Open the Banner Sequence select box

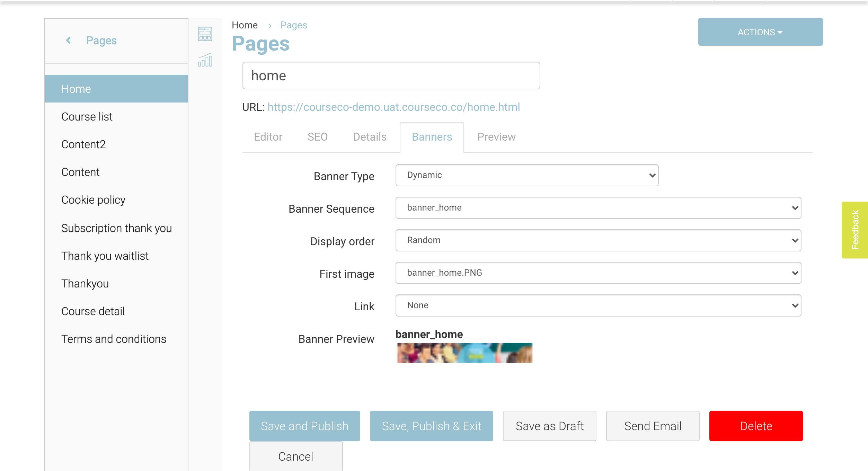point(598,208)
